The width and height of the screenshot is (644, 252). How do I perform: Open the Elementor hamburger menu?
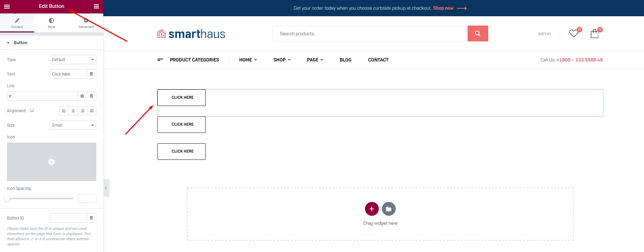7,7
